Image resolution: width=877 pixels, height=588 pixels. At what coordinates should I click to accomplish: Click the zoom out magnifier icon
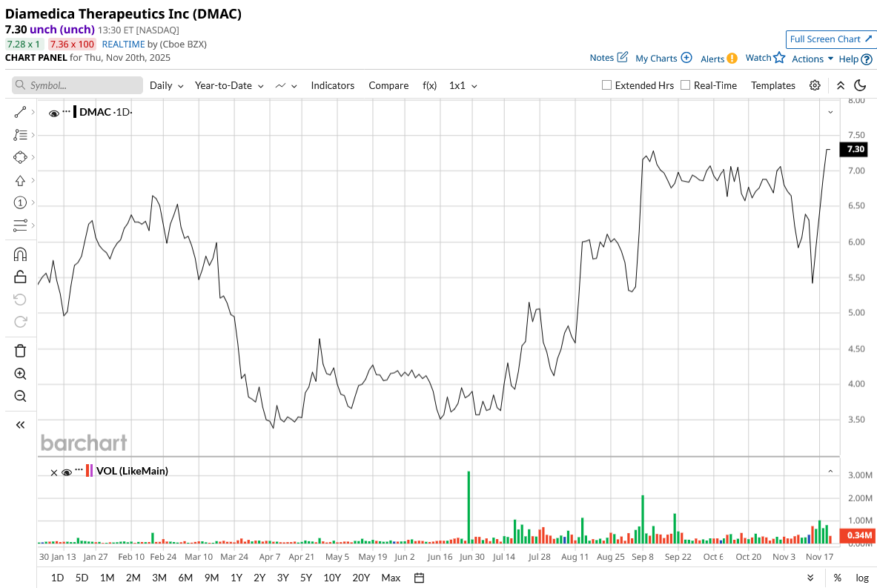coord(20,396)
